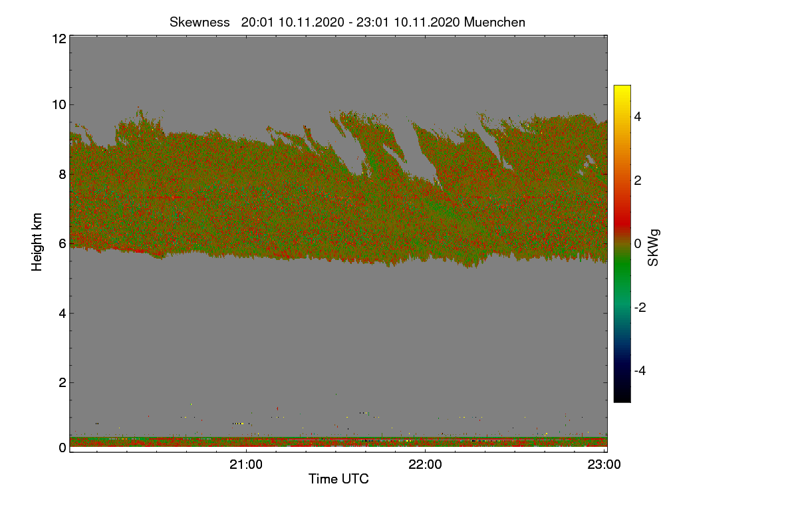
Task: Click the 'Time UTC' axis label
Action: coord(338,479)
